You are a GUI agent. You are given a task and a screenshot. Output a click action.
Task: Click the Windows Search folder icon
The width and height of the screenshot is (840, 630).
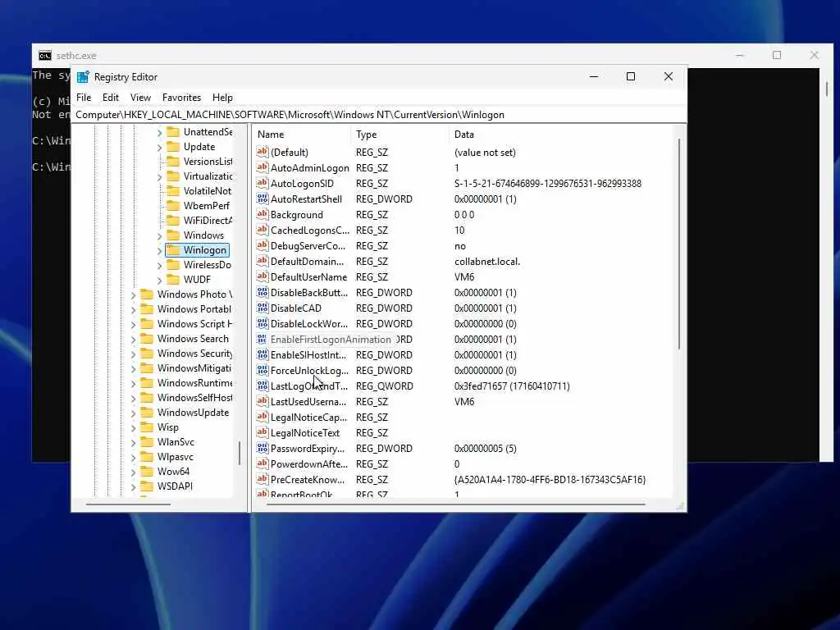coord(147,339)
